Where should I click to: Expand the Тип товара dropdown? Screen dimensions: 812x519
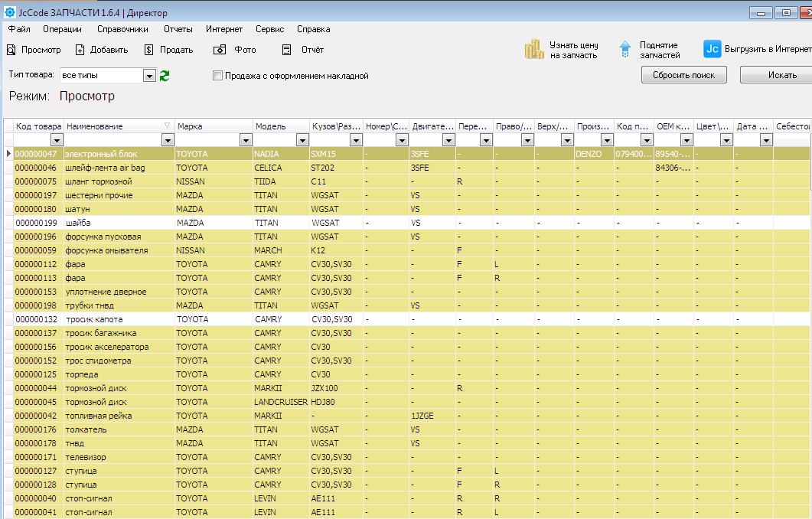149,76
